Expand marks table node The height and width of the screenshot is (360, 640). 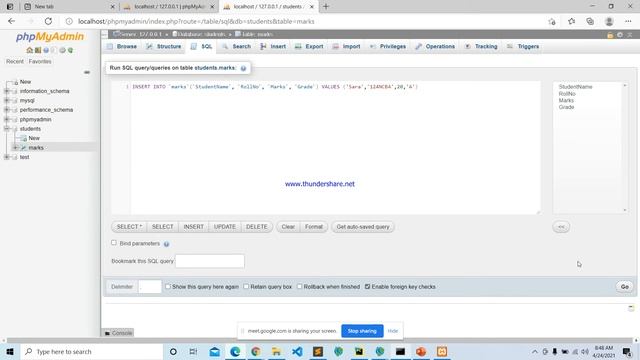[16, 147]
